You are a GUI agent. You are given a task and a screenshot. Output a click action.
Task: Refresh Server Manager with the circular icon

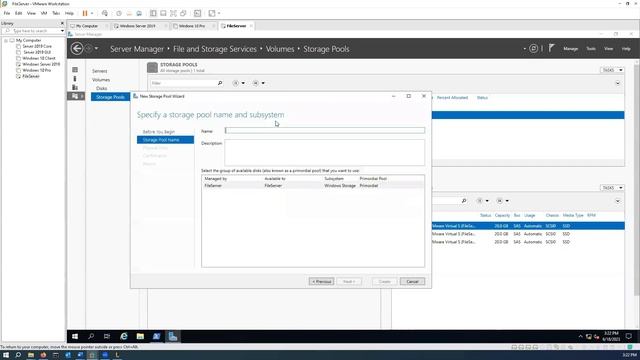(x=533, y=49)
